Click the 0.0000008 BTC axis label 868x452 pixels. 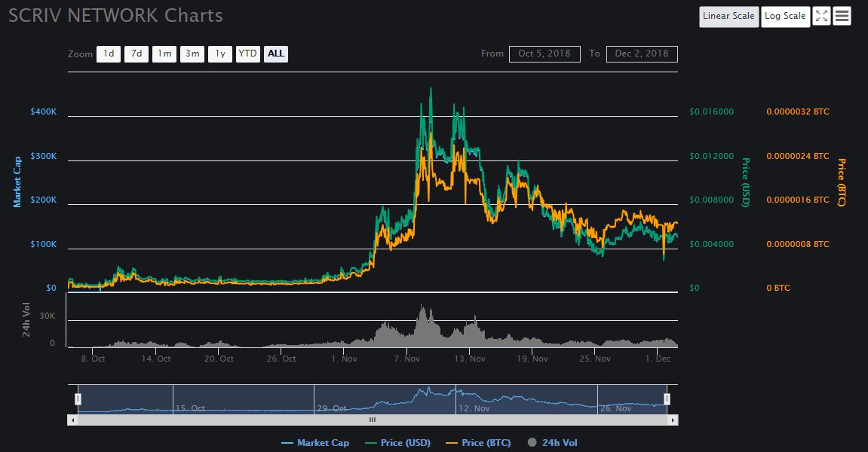click(x=798, y=245)
